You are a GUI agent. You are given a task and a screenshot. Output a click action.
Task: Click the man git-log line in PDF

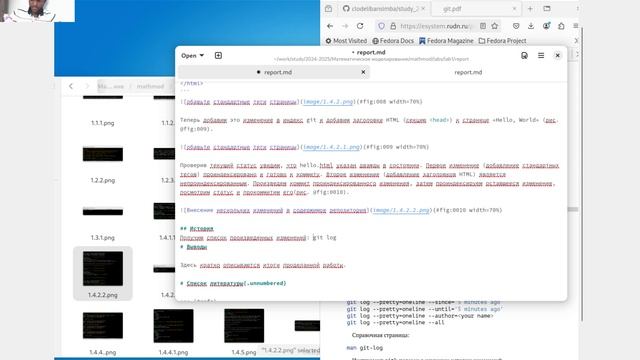(365, 348)
